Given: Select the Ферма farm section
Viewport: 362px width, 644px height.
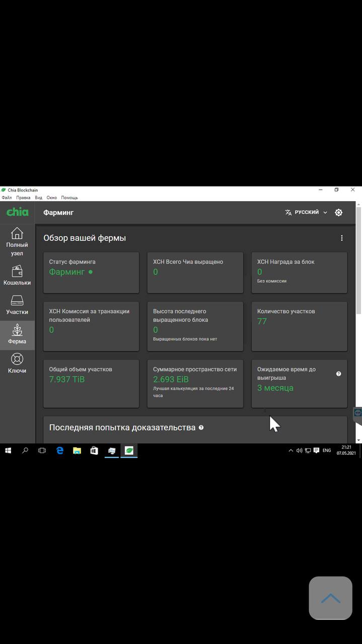Looking at the screenshot, I should tap(17, 334).
